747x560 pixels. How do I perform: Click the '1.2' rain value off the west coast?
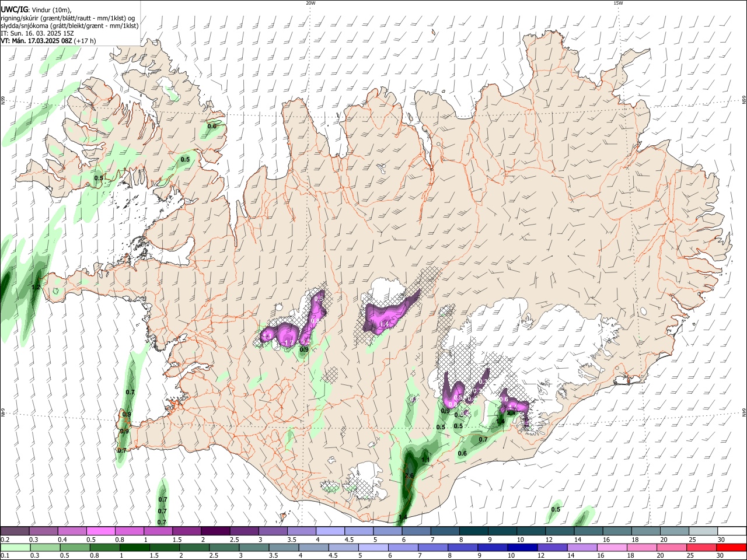click(36, 288)
